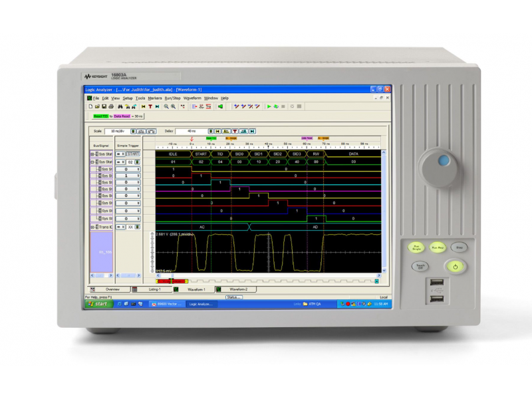Click the Status... button
This screenshot has width=532, height=399.
click(233, 297)
